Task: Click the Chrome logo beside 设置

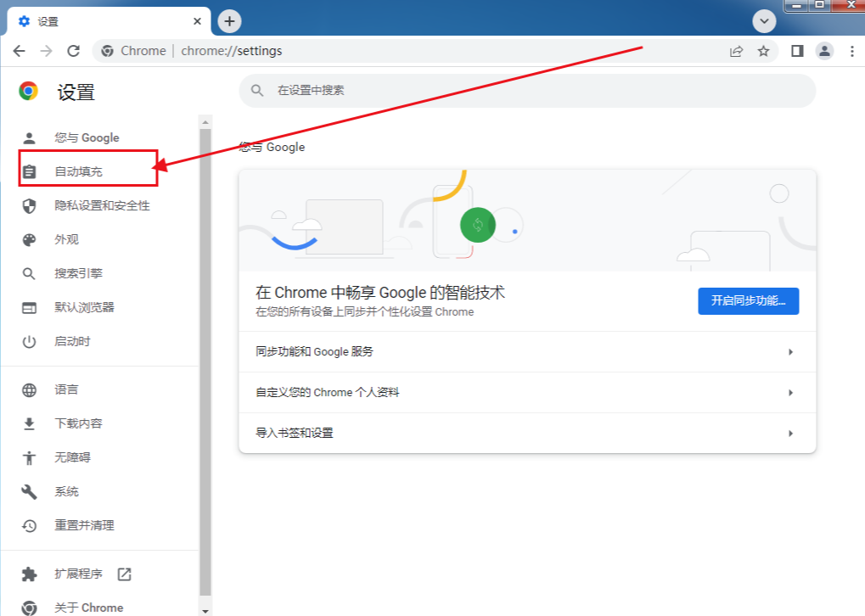Action: pos(28,91)
